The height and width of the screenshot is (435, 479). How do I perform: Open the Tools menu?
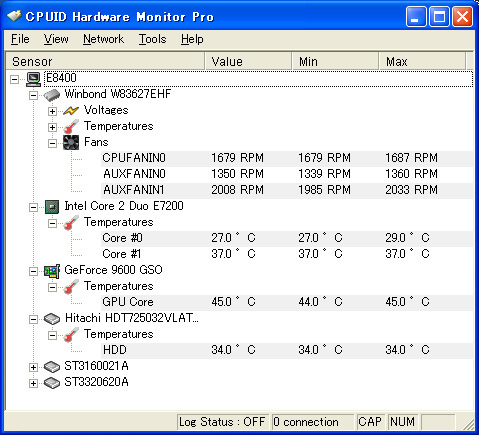[152, 39]
